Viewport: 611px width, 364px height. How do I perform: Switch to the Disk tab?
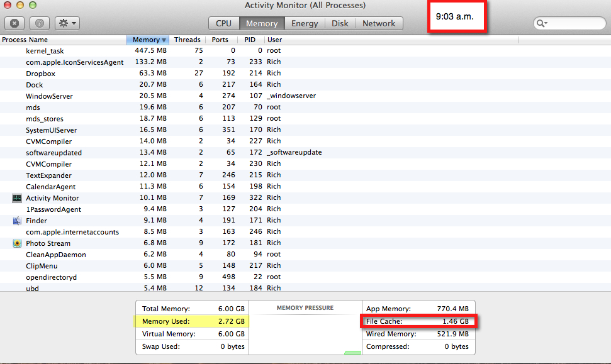click(x=340, y=23)
